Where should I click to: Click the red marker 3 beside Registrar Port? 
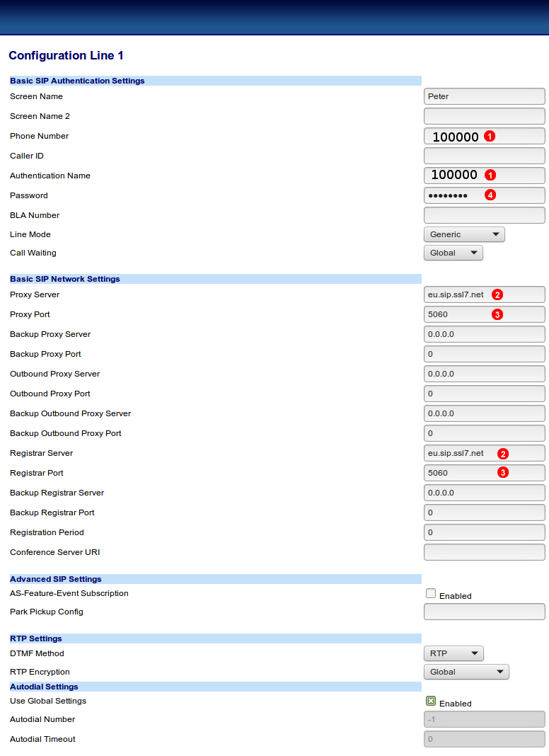pyautogui.click(x=503, y=473)
